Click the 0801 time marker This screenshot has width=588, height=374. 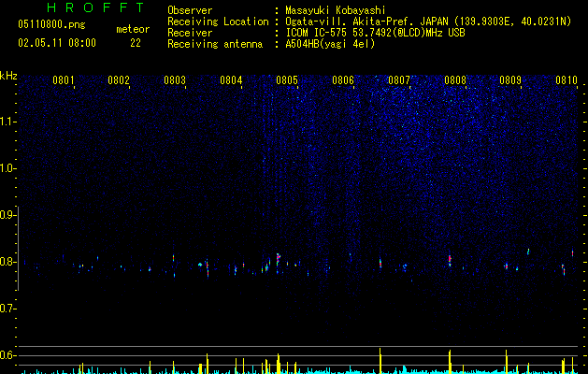[63, 80]
